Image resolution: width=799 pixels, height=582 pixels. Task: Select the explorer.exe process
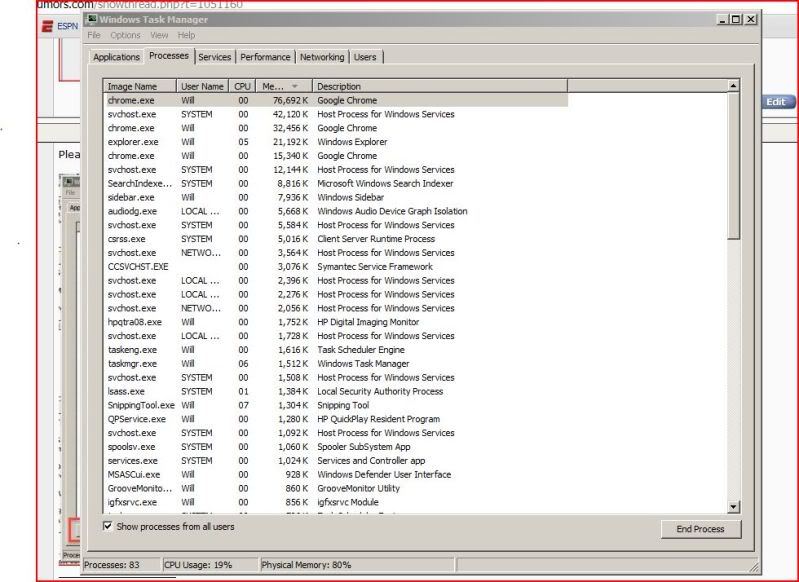click(335, 142)
